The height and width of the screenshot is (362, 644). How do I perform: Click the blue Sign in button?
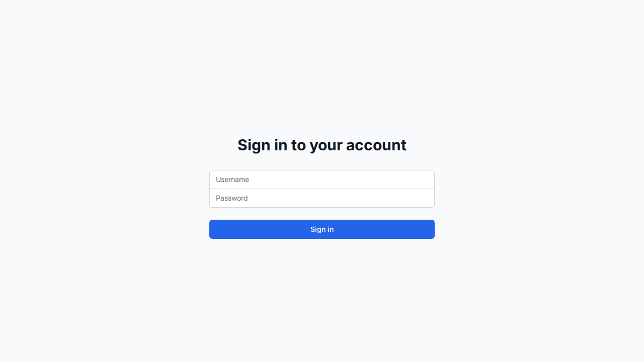click(x=322, y=229)
